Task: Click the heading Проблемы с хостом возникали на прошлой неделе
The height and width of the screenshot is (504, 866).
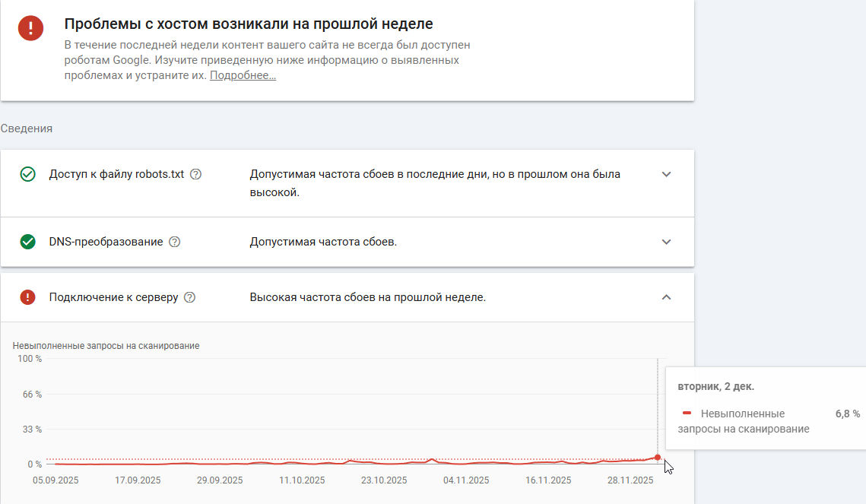Action: pos(249,24)
